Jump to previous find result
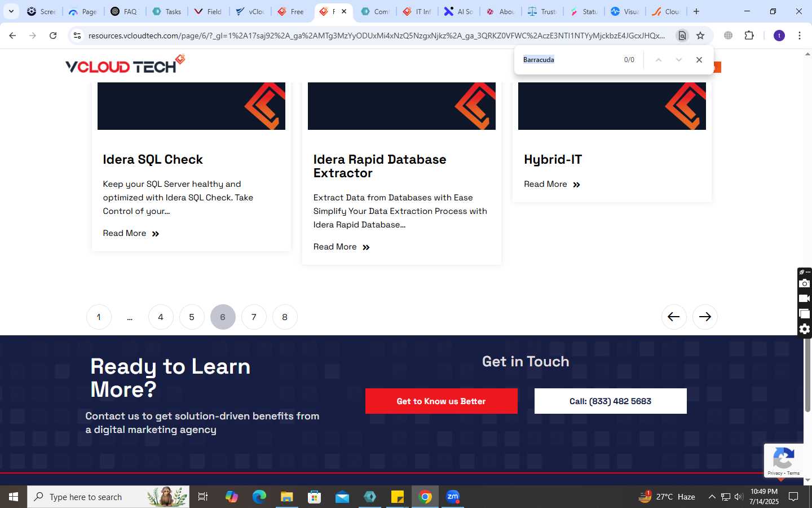This screenshot has height=508, width=812. [x=658, y=60]
